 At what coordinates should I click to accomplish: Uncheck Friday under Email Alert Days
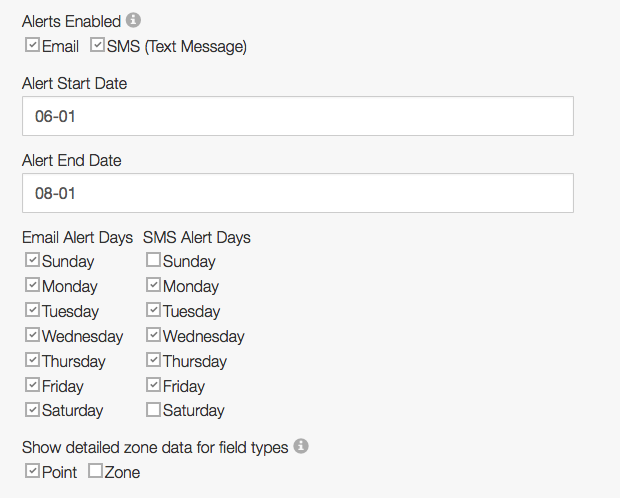[32, 385]
